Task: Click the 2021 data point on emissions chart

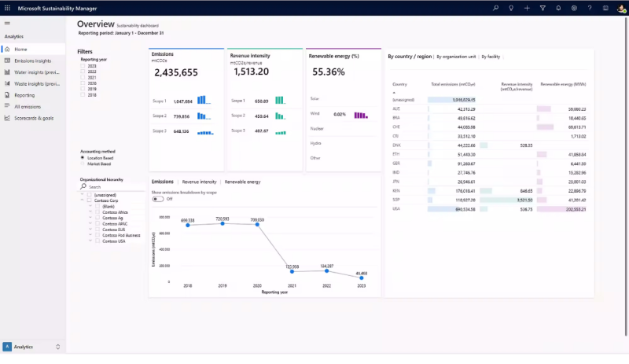Action: 292,272
